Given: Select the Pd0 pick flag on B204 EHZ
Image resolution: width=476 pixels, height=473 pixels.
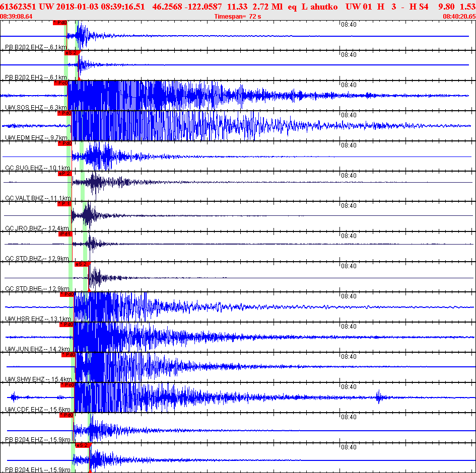Looking at the screenshot, I should pyautogui.click(x=66, y=415).
